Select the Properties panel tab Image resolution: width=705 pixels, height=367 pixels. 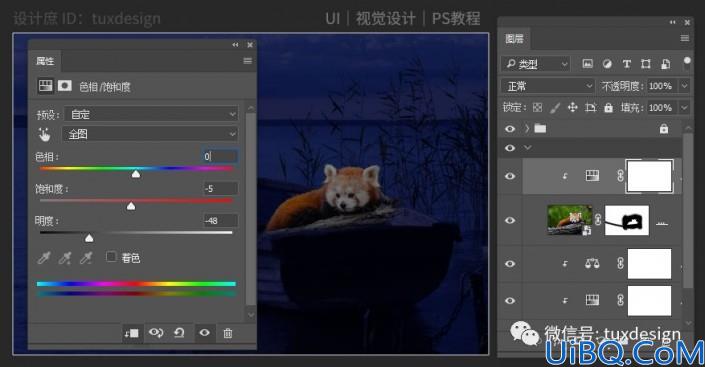45,61
